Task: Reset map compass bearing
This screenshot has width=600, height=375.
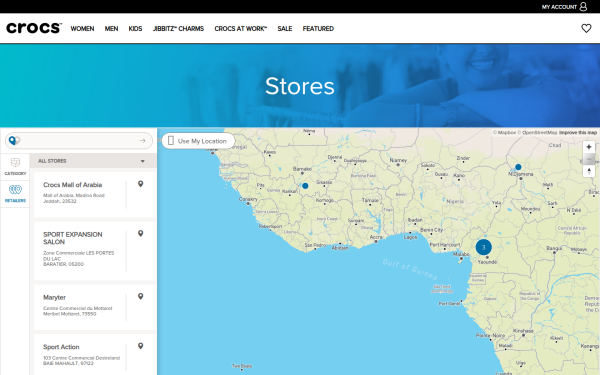Action: click(x=589, y=171)
